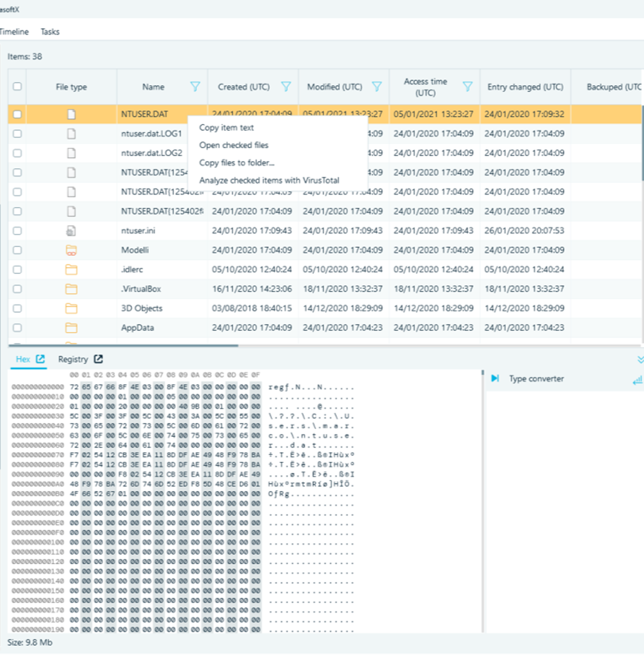This screenshot has width=644, height=655.
Task: Sort by Entry changed (UTC) column header
Action: pyautogui.click(x=525, y=87)
